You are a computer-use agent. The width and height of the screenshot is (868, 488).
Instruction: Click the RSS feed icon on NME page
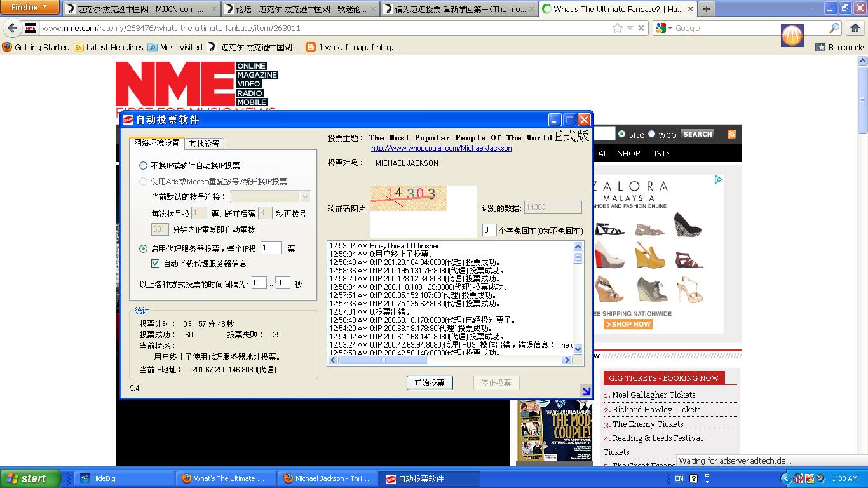point(731,134)
